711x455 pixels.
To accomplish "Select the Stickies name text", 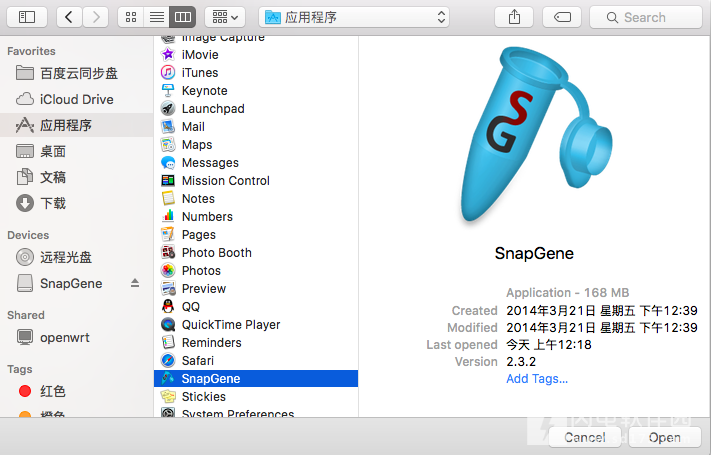I will click(x=204, y=396).
